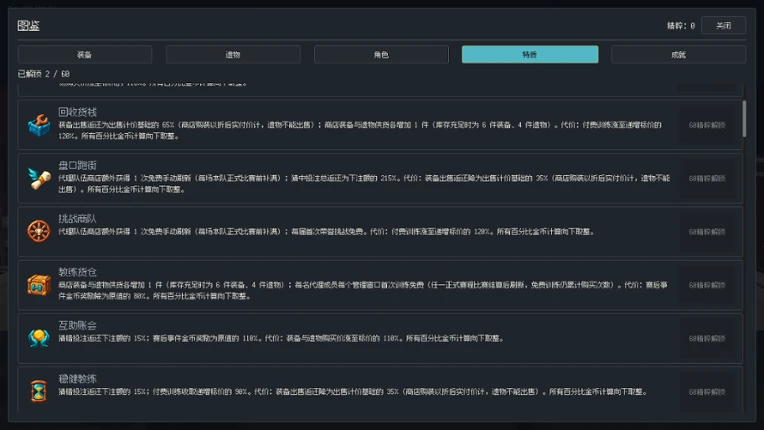Click the 图鉴 panel title
Image resolution: width=764 pixels, height=430 pixels.
[x=28, y=25]
